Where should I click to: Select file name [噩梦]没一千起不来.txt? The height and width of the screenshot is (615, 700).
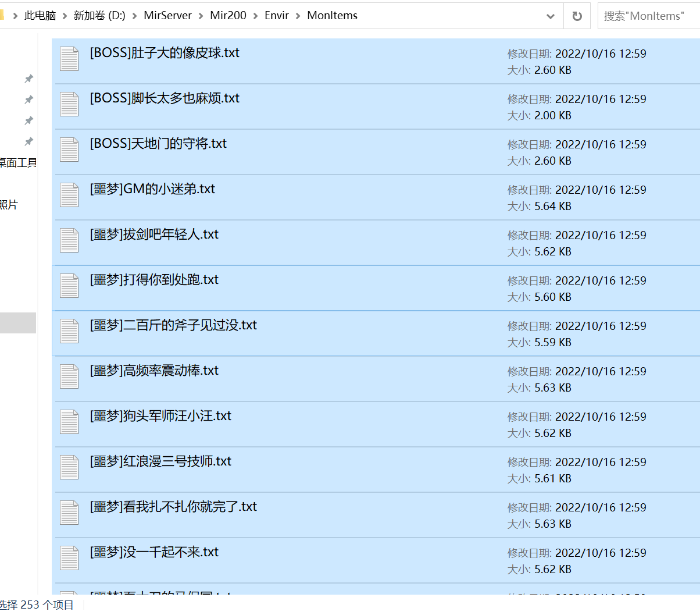pos(154,552)
